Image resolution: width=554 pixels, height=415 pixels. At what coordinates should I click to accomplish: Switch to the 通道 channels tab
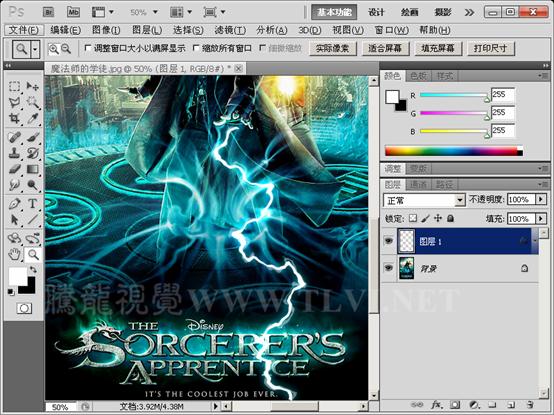[418, 184]
